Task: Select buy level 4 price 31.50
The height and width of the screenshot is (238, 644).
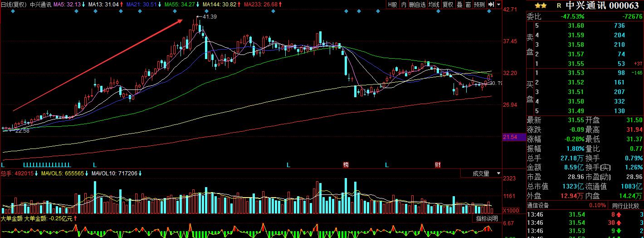Action: click(x=576, y=102)
